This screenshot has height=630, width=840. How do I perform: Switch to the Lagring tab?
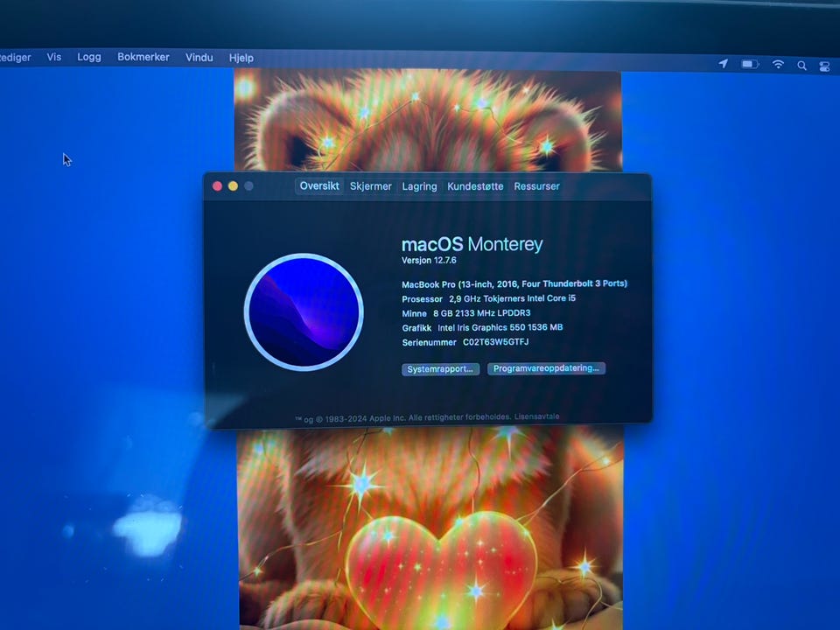419,186
